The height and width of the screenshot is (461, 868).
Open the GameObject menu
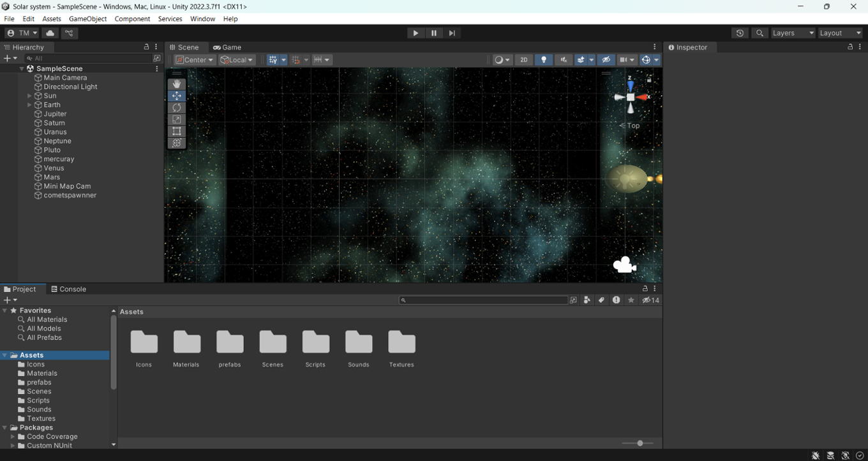click(87, 18)
